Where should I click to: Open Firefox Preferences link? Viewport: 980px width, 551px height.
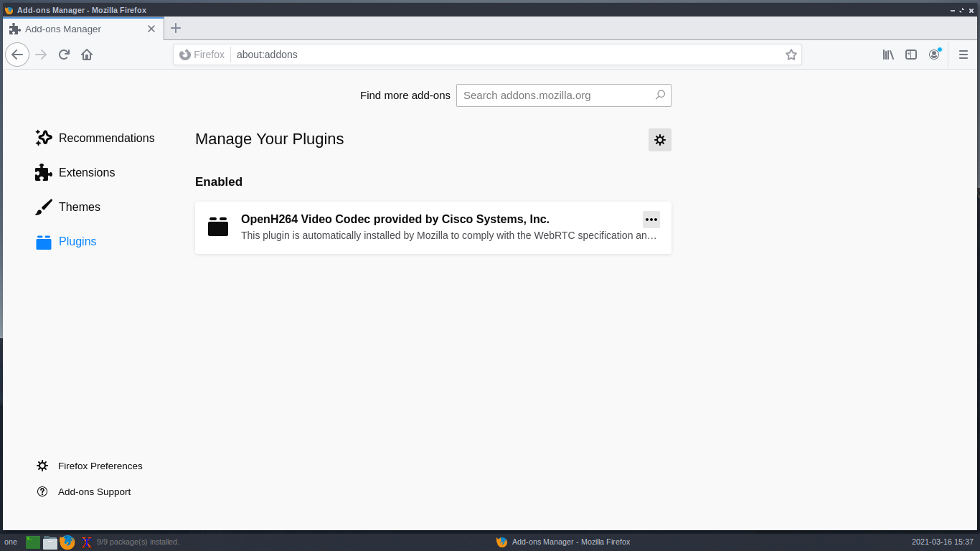(x=90, y=466)
